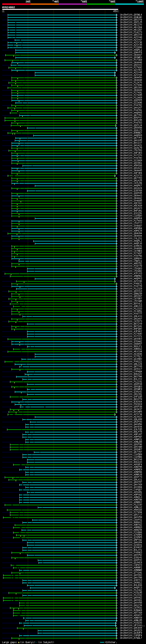The image size is (146, 644).
Task: Select the UniRef100_P27495 label
Action: tap(131, 95)
